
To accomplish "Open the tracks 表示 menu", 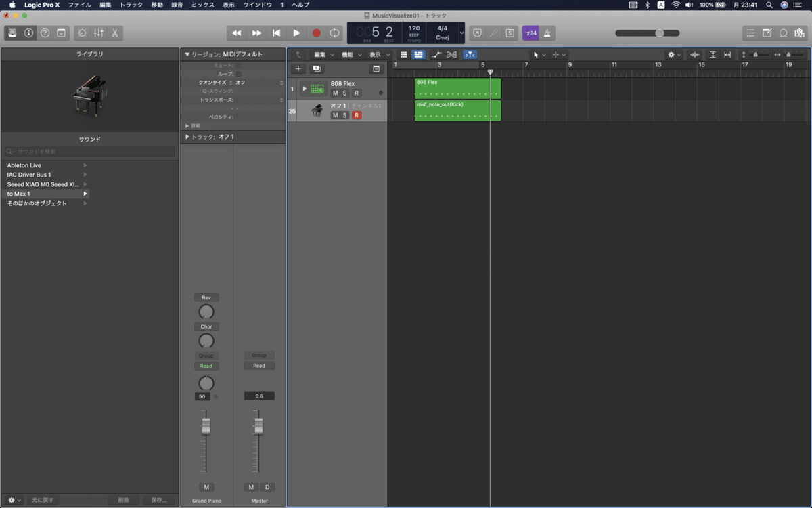I will [379, 54].
